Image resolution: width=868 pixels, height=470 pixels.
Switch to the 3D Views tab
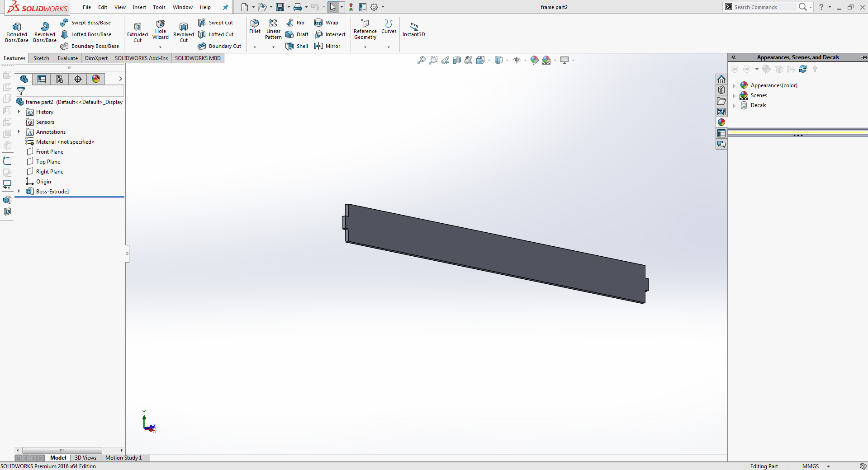tap(85, 458)
